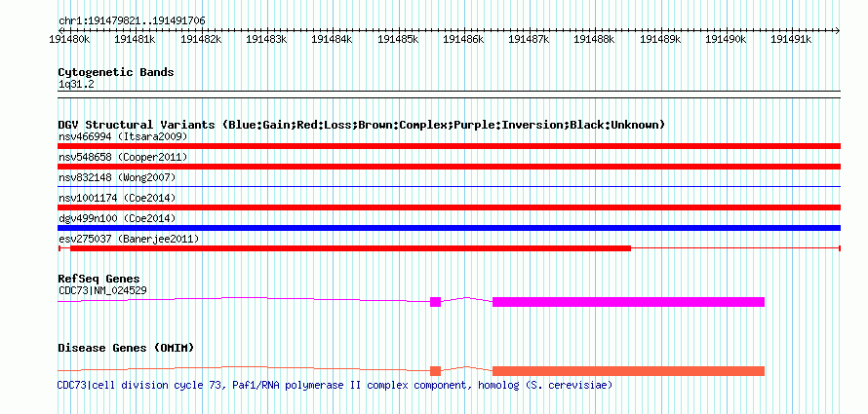
Task: Click the 191480k ruler tick label
Action: tap(70, 39)
